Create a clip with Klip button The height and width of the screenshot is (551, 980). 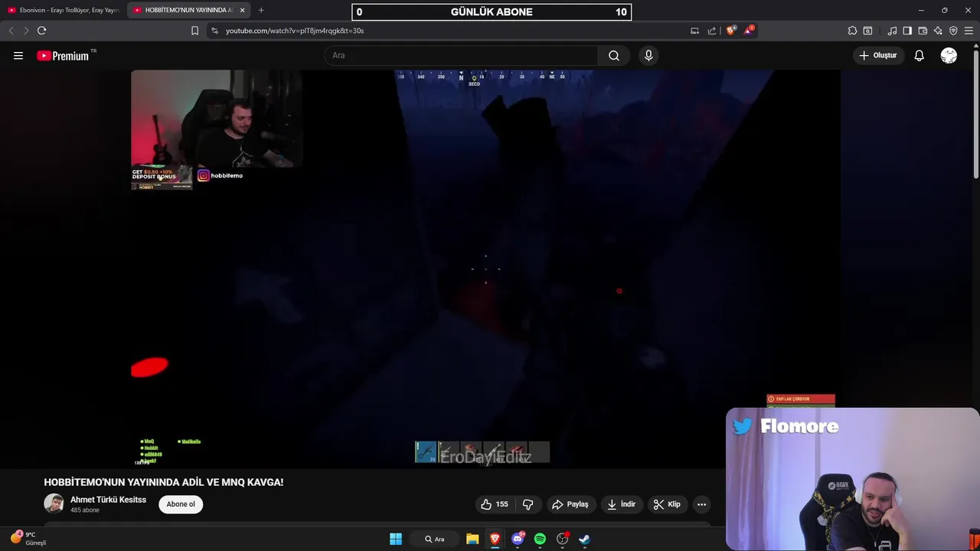click(667, 504)
